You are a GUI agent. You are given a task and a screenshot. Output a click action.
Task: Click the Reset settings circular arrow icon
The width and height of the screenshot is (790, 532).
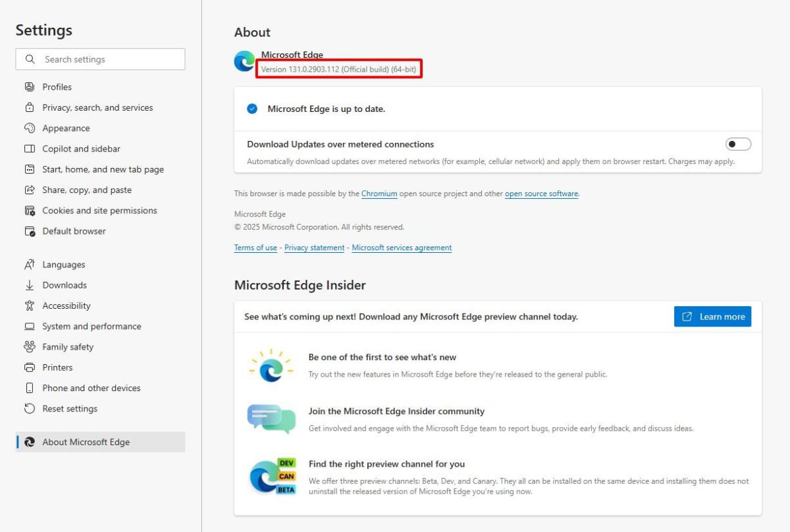click(29, 409)
